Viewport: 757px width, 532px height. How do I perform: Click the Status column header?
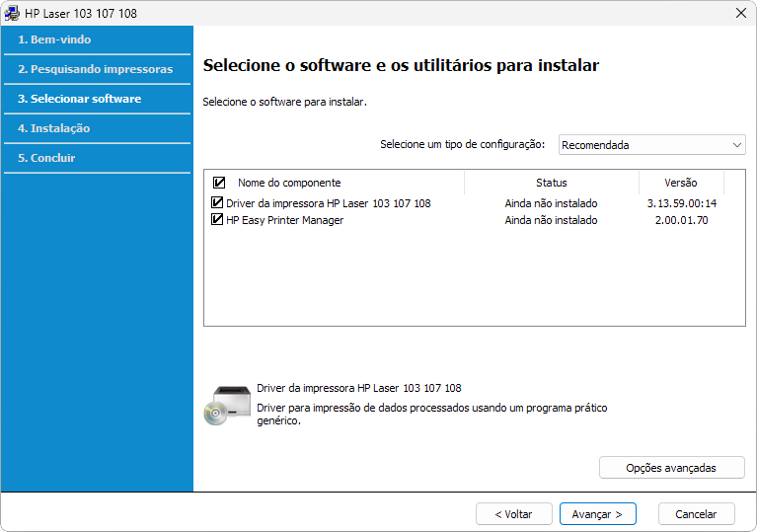[x=552, y=183]
